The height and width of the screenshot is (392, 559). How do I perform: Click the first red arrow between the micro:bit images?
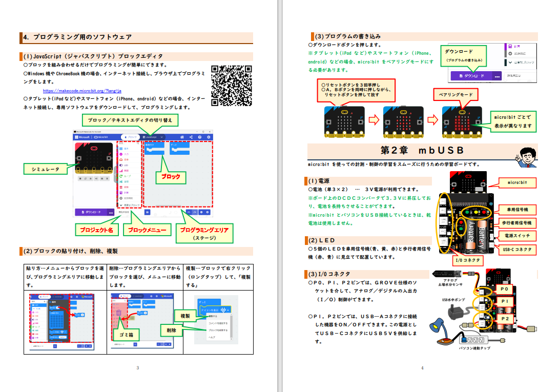click(x=374, y=119)
